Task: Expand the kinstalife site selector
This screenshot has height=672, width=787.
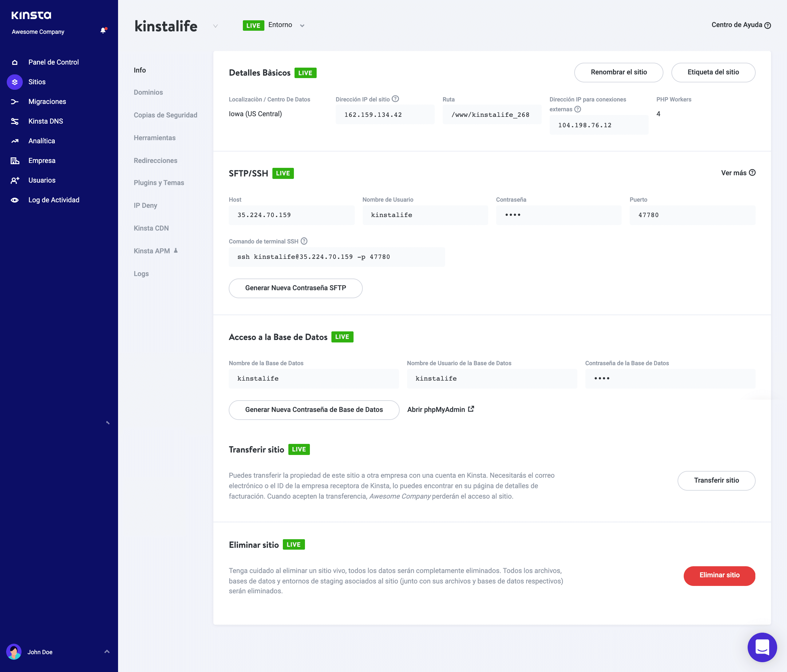Action: tap(216, 26)
